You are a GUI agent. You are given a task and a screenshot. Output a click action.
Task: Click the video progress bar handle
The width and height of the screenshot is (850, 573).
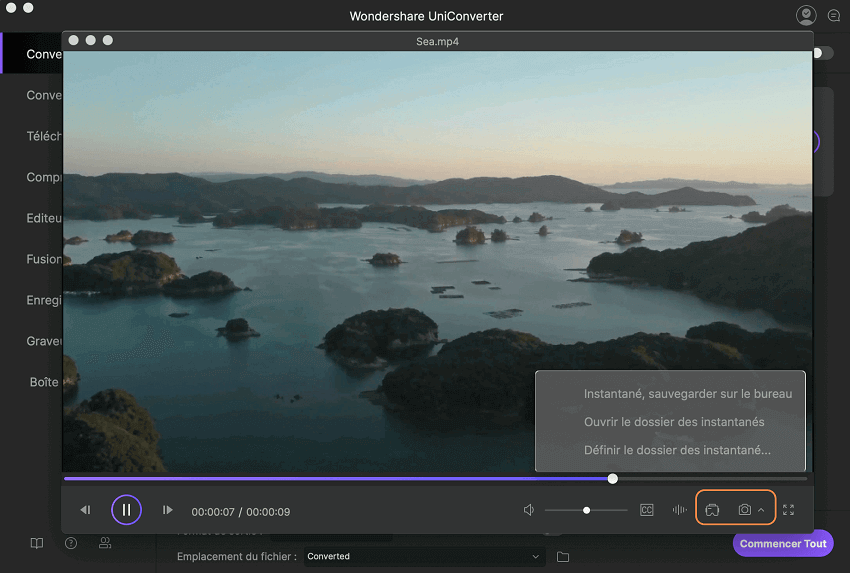(x=612, y=479)
